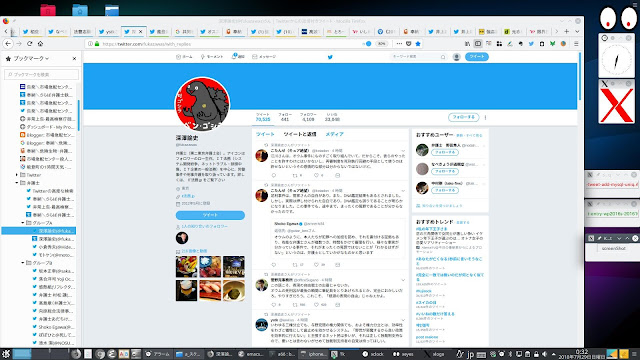This screenshot has width=640, height=360.
Task: Click the blue Twitter extension icon in toolbar
Action: (x=531, y=44)
